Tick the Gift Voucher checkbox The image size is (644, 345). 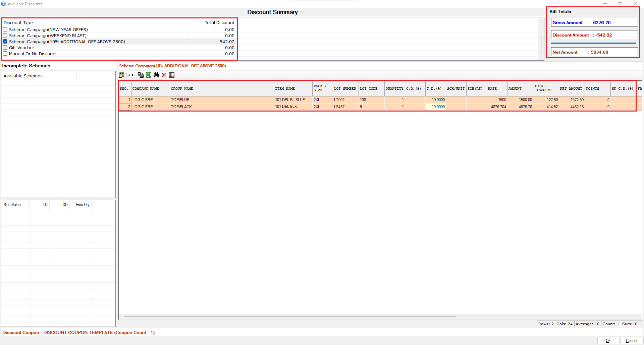pyautogui.click(x=5, y=48)
